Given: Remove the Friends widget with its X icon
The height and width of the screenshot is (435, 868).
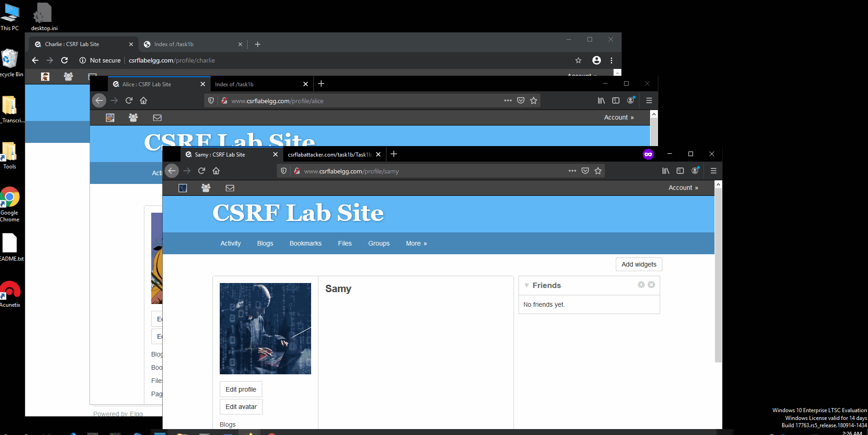Looking at the screenshot, I should coord(651,285).
